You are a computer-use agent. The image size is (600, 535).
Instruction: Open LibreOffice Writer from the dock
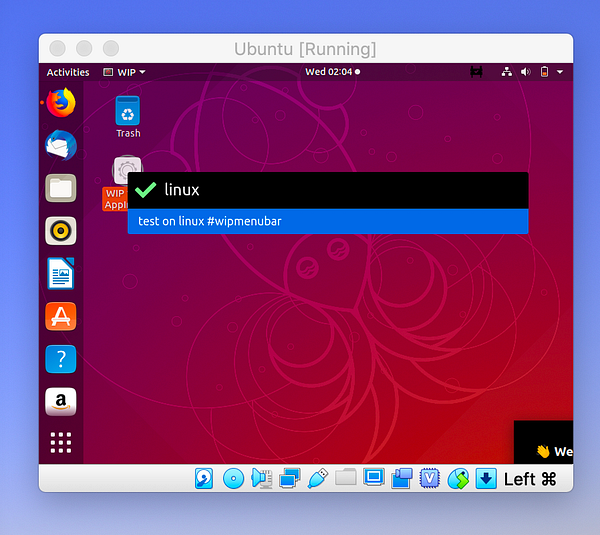[x=61, y=274]
